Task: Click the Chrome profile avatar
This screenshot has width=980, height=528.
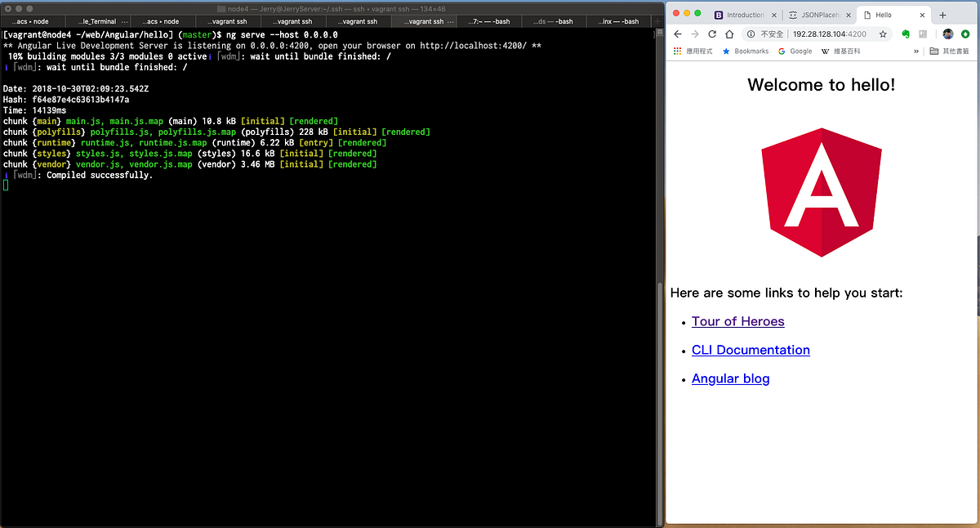Action: tap(947, 34)
